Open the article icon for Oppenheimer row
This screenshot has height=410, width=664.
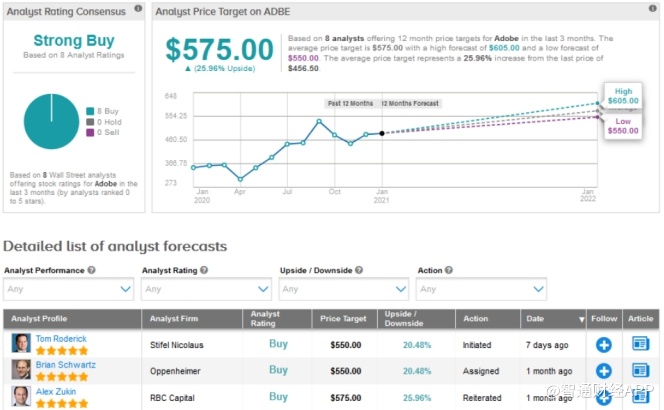tap(640, 370)
